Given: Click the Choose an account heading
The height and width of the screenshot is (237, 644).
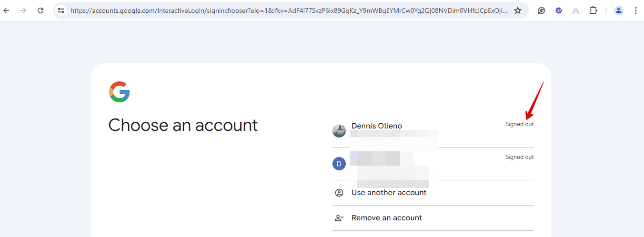Looking at the screenshot, I should [x=183, y=125].
